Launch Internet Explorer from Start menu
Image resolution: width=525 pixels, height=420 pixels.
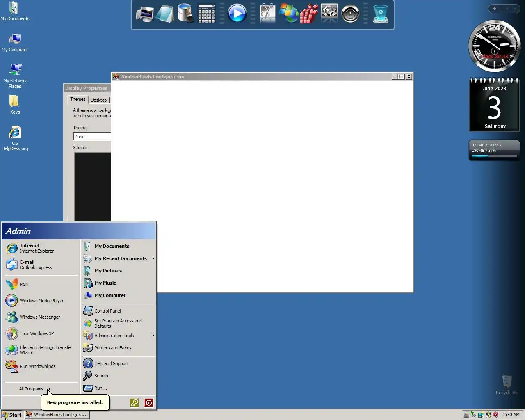[41, 248]
